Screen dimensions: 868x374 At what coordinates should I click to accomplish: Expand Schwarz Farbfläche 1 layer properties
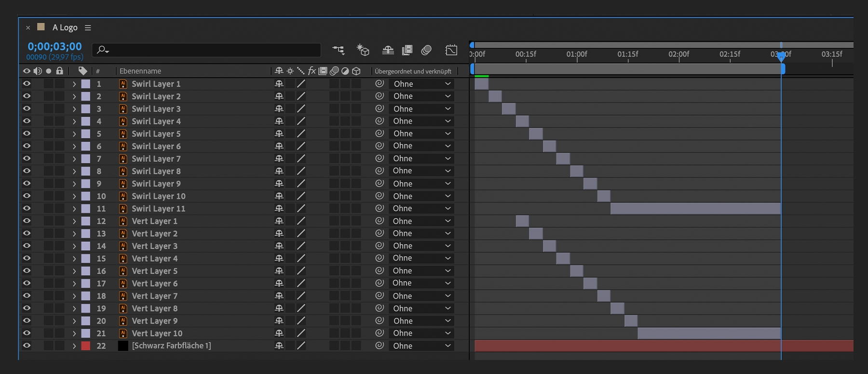pos(74,346)
